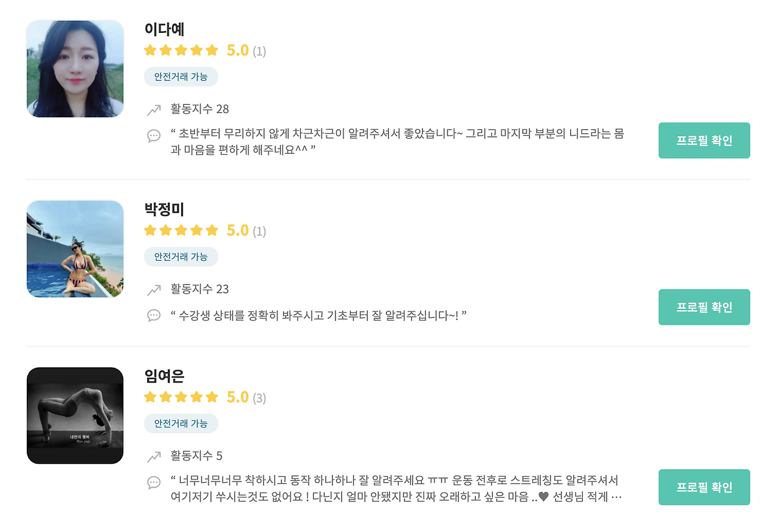Viewport: 778px width, 532px height.
Task: Click the star rating of 이다예
Action: [x=181, y=50]
